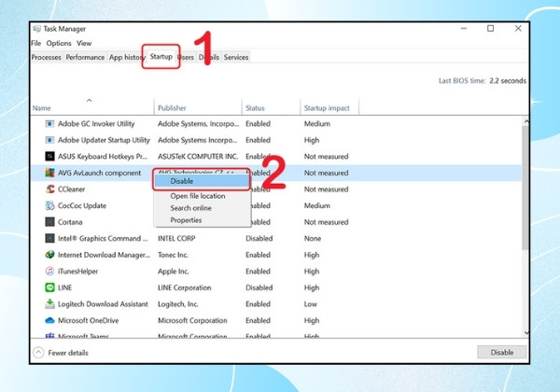Select the Startup tab
The width and height of the screenshot is (560, 392).
point(161,56)
